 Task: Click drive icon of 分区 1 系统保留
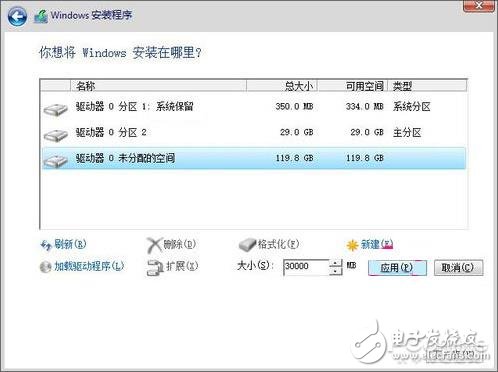(55, 110)
